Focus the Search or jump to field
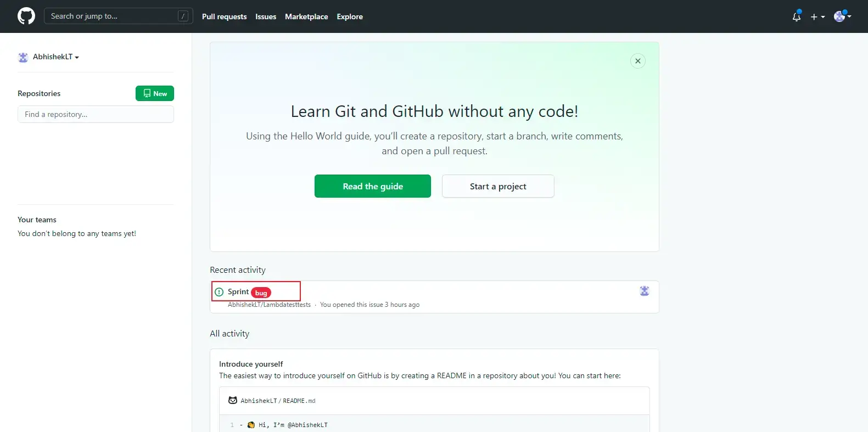Screen dimensions: 868x432 (x=118, y=16)
